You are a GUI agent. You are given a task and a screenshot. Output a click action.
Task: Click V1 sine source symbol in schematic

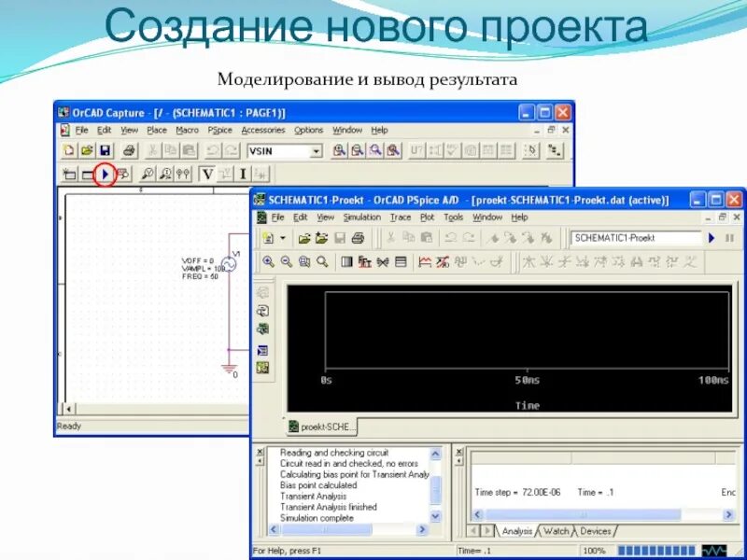point(229,263)
